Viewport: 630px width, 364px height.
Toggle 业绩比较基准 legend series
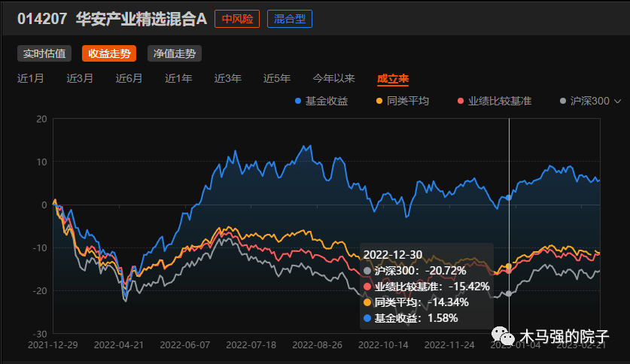[495, 101]
